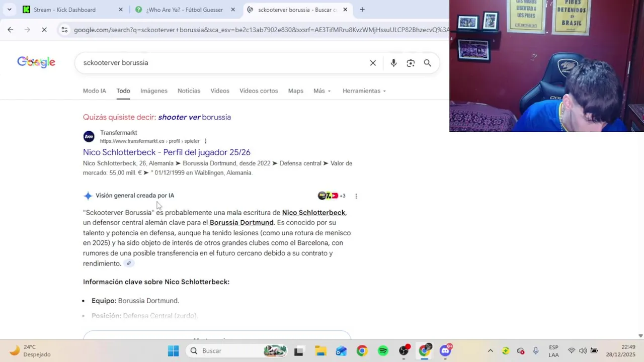Click Transfermarkt site favicon

89,137
